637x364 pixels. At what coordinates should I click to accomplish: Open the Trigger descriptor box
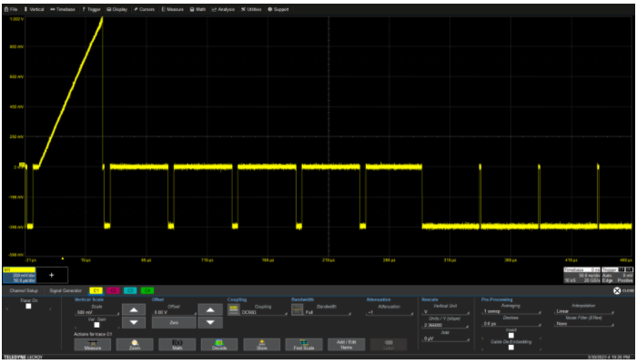tap(618, 275)
